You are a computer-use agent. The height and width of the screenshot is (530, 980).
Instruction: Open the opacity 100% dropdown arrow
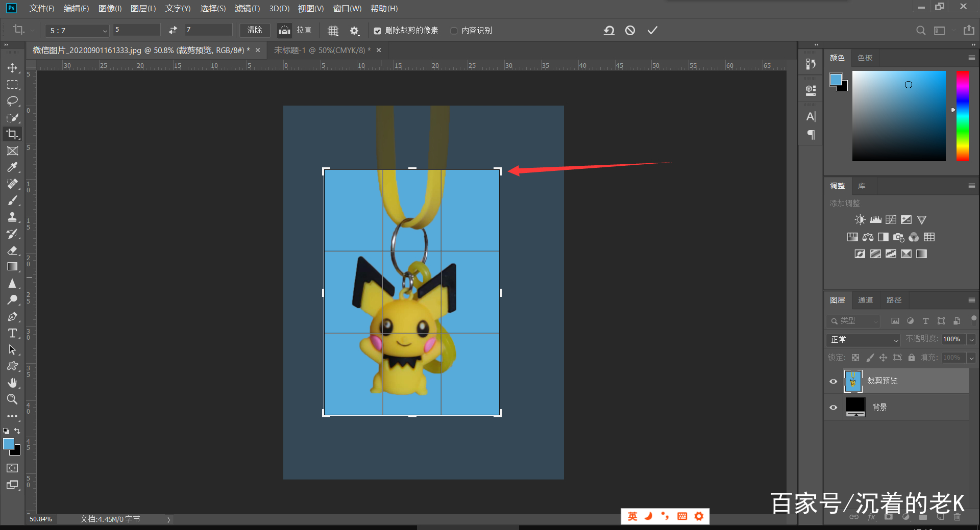[972, 340]
